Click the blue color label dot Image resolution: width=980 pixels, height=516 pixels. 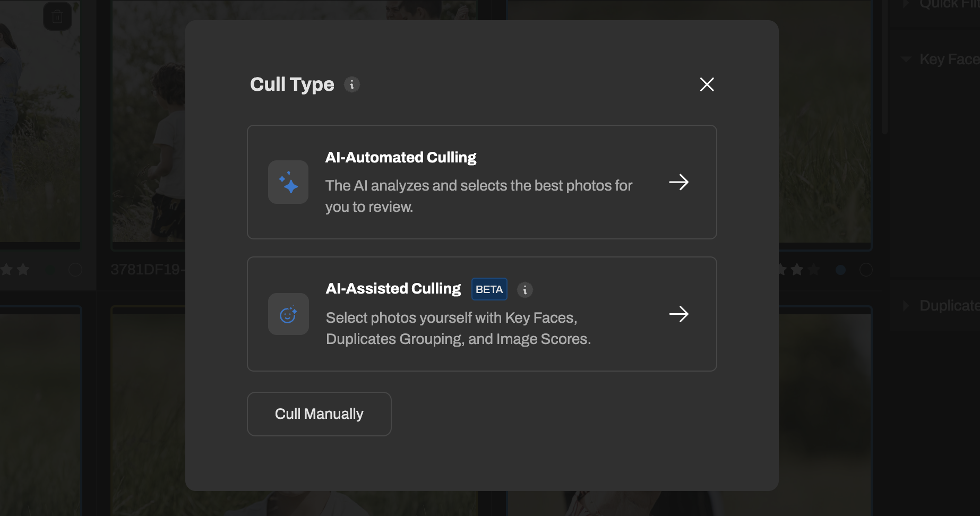(841, 270)
